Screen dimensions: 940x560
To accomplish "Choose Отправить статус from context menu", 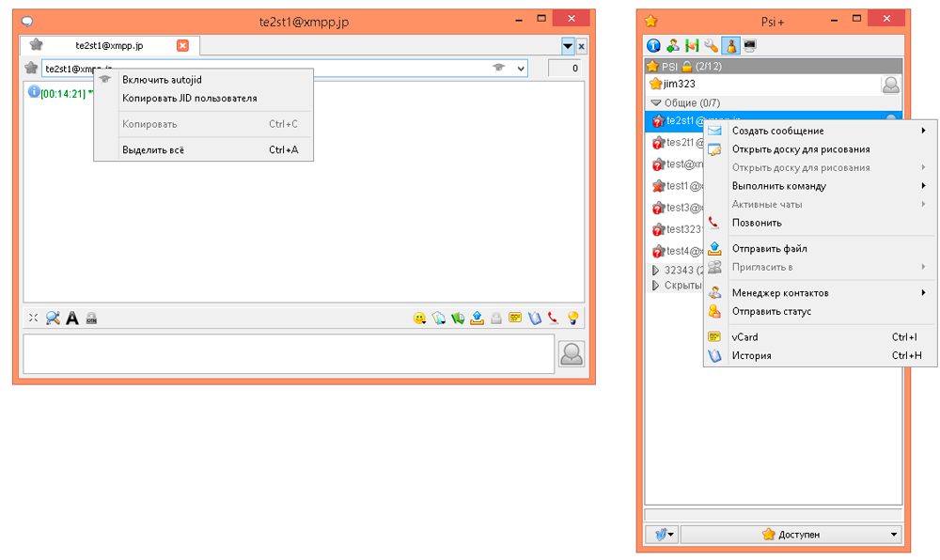I will (820, 311).
